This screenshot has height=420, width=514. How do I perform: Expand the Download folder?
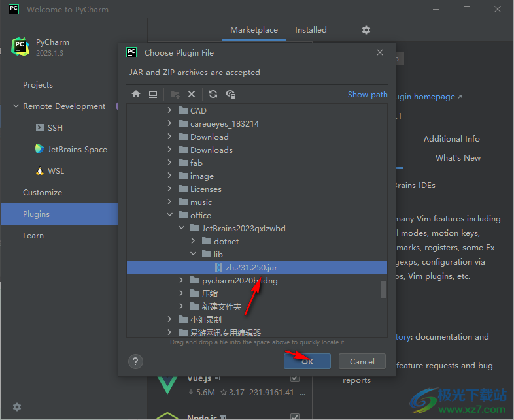point(169,137)
